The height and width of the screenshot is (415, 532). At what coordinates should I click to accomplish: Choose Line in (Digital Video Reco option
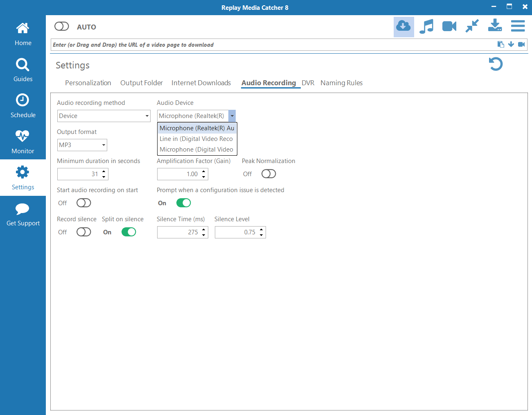[197, 139]
